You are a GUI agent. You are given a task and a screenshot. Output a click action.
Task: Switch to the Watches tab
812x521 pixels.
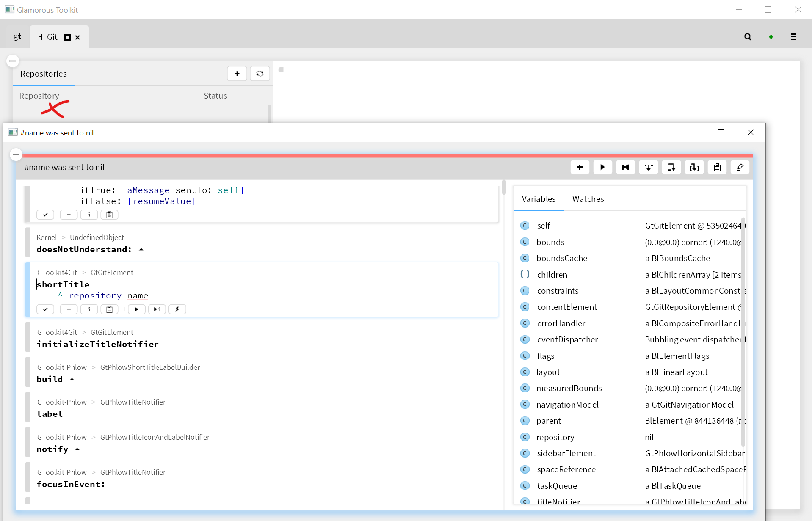[588, 199]
